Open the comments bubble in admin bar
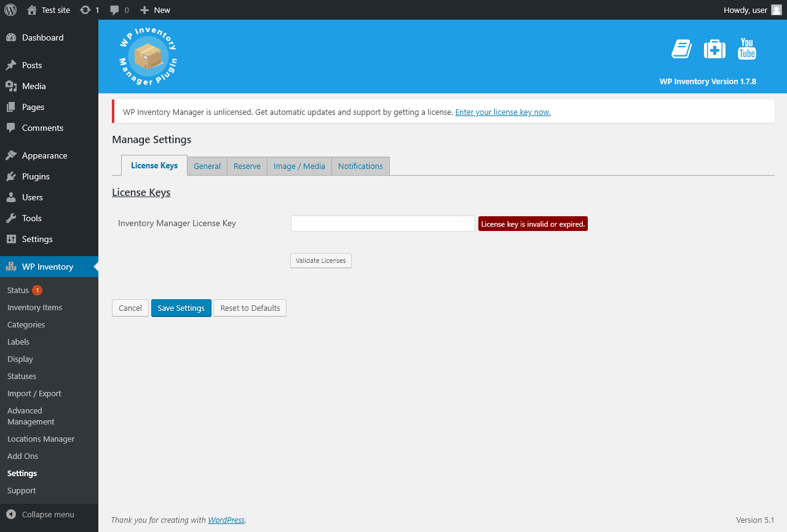Viewport: 787px width, 532px height. click(119, 10)
